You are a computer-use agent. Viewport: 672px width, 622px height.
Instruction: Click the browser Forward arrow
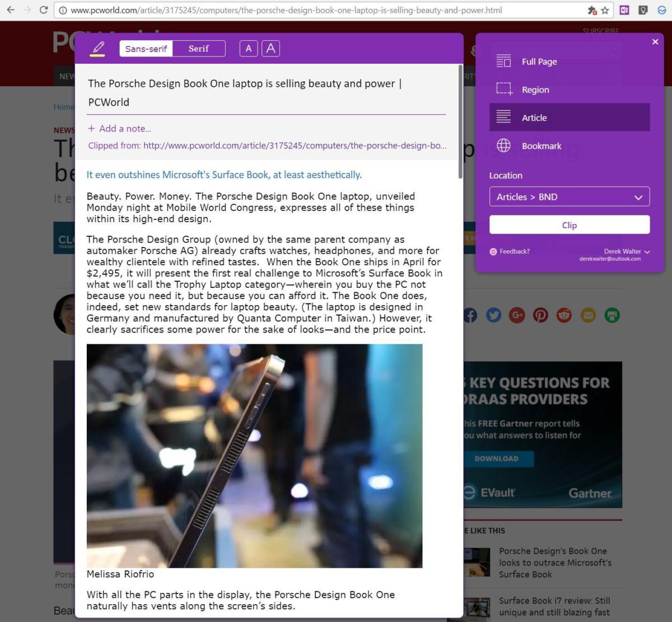pos(27,10)
